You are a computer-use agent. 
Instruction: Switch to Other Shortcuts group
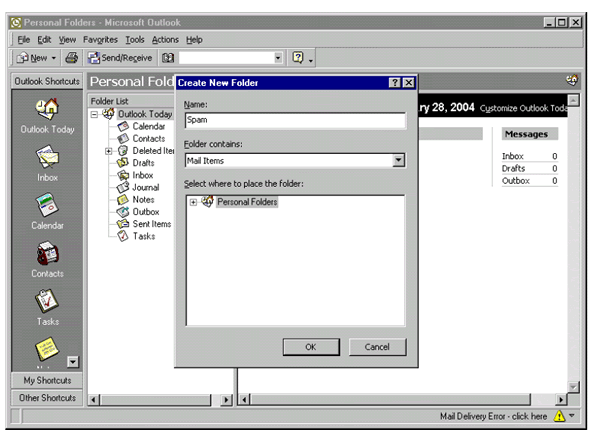coord(47,398)
